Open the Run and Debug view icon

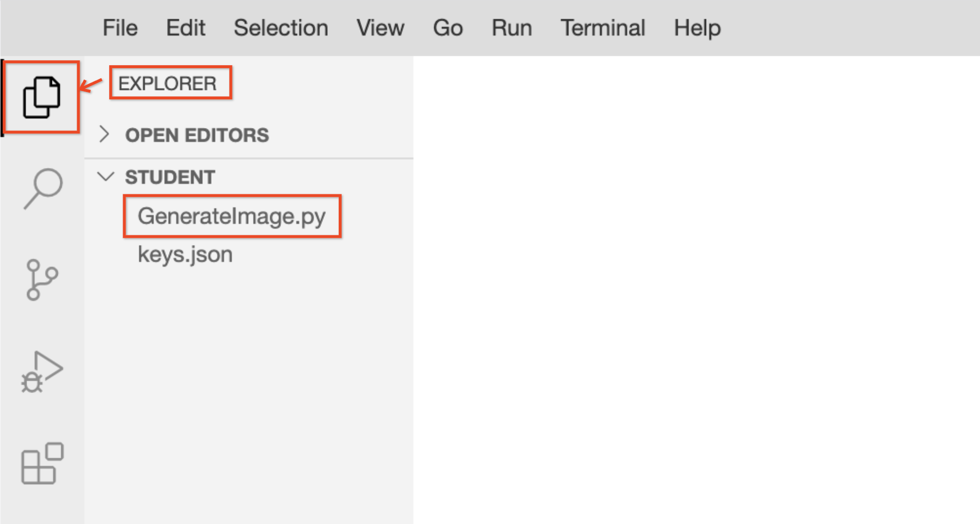click(x=42, y=372)
